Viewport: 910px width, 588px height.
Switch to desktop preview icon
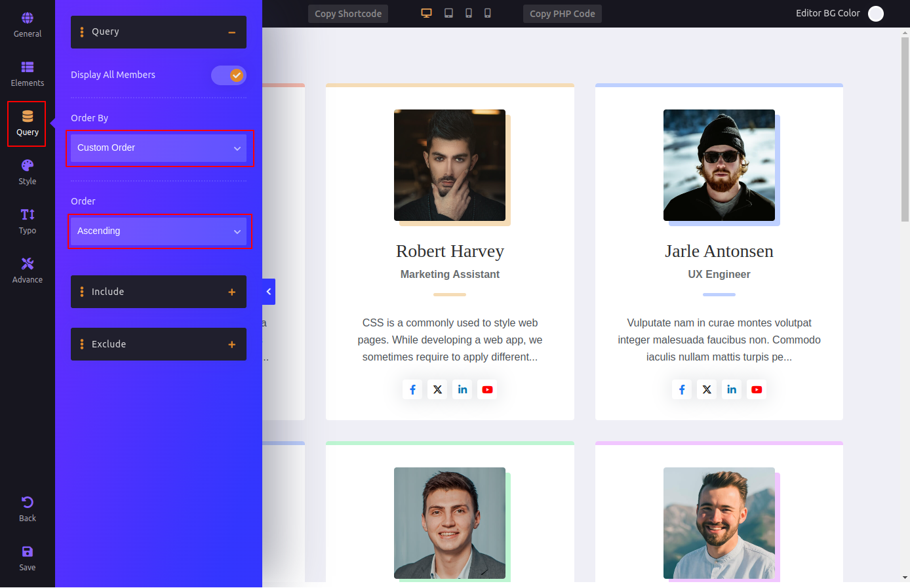tap(426, 13)
